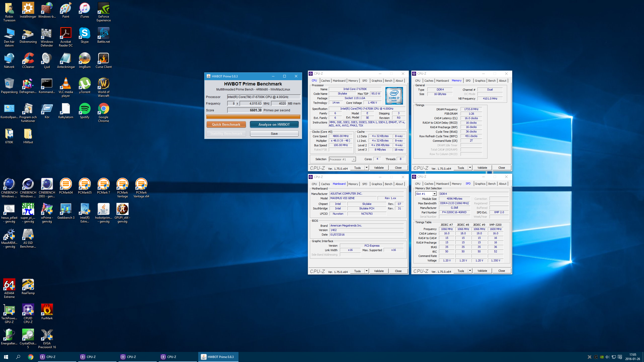The width and height of the screenshot is (644, 362).
Task: Select the Battle.net desktop icon
Action: (x=103, y=35)
